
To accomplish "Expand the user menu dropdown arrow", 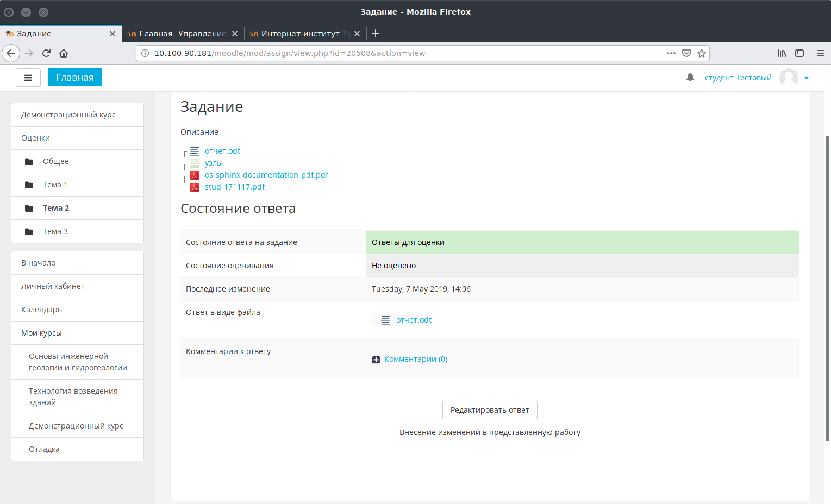I will tap(807, 78).
